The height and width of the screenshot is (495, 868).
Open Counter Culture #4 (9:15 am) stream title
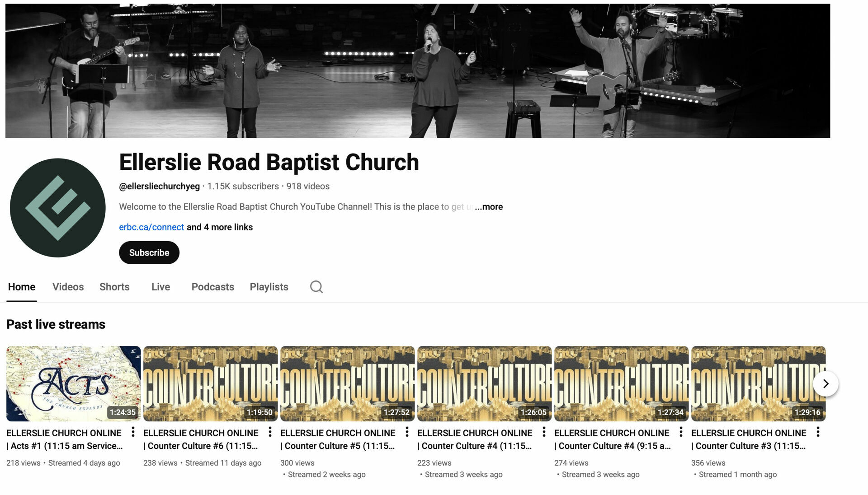[x=613, y=439]
